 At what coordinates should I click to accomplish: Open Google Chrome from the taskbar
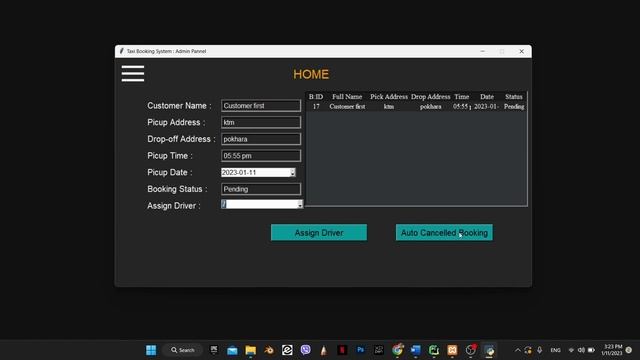[397, 350]
